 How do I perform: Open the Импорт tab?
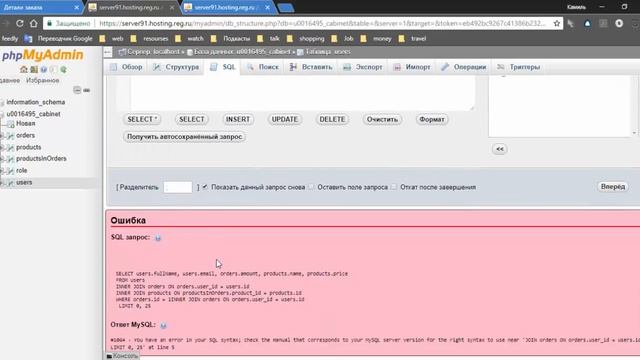pos(412,67)
